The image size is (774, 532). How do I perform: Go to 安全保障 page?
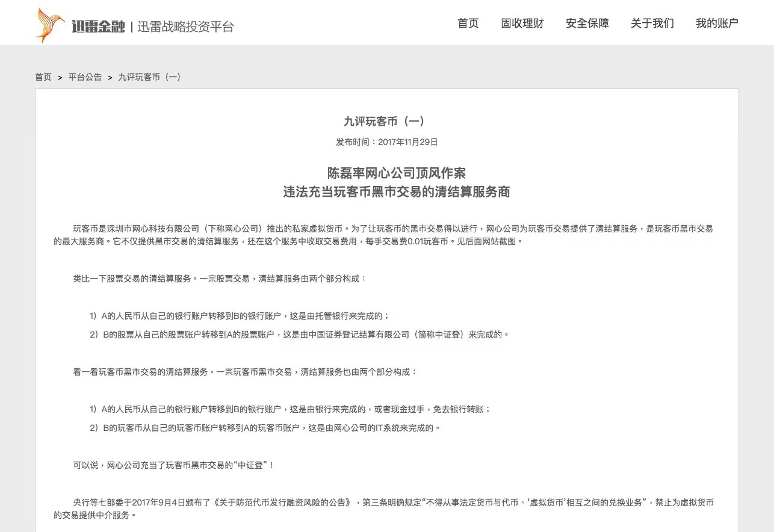coord(587,23)
